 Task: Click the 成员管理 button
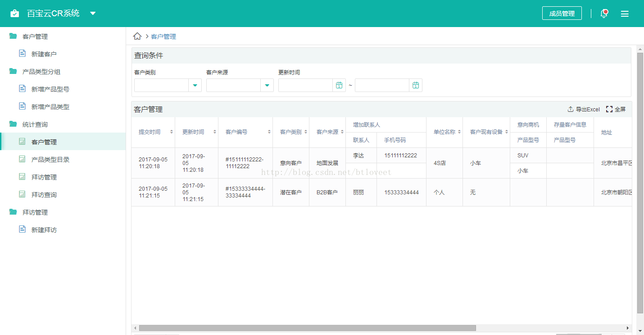coord(562,14)
